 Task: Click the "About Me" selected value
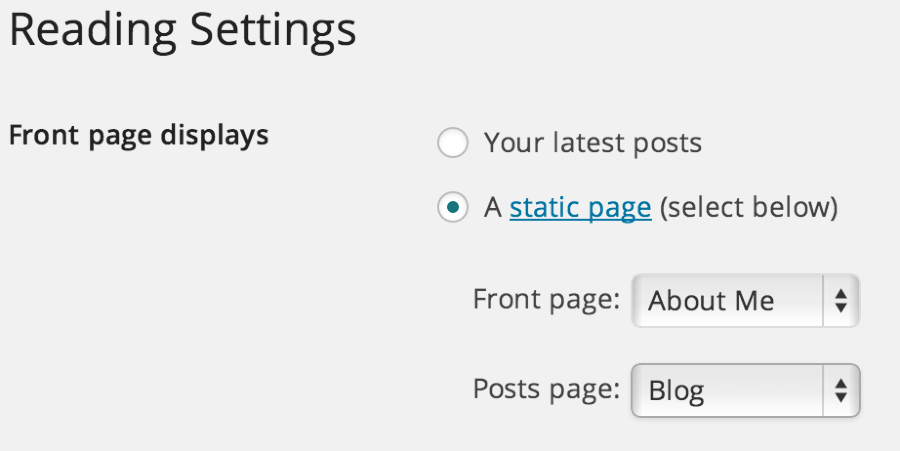(x=711, y=300)
